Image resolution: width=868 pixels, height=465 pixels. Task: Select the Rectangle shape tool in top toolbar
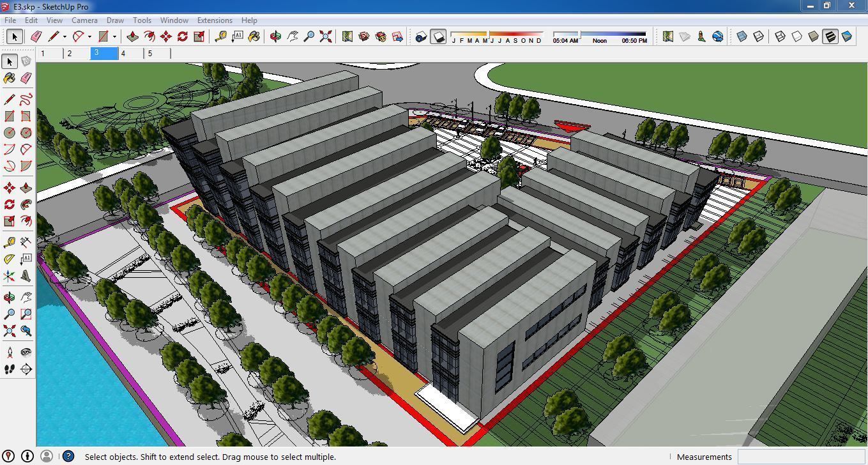(103, 37)
